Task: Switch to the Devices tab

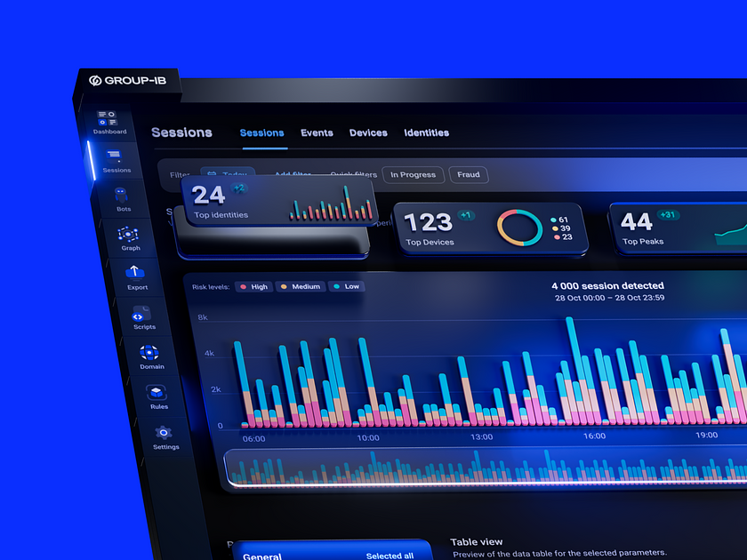Action: [368, 133]
